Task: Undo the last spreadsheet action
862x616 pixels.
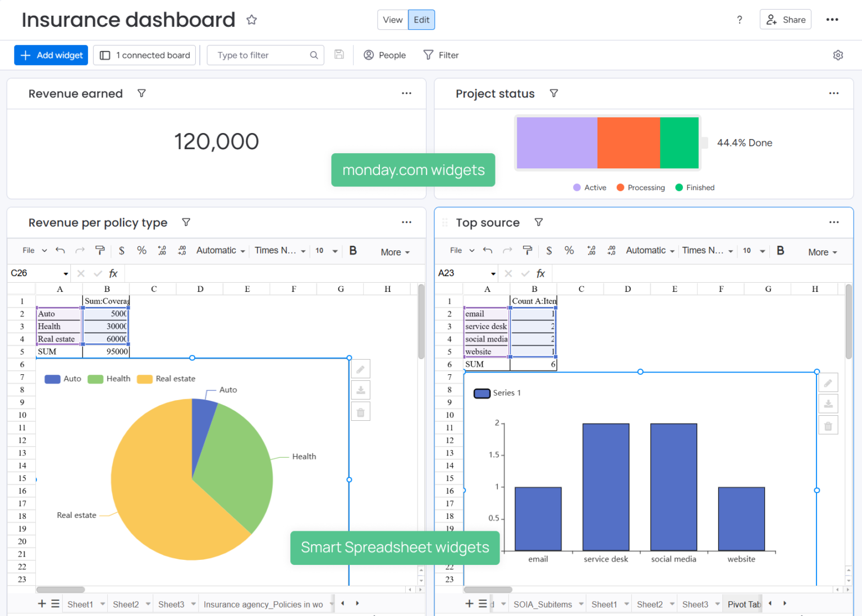Action: coord(60,250)
